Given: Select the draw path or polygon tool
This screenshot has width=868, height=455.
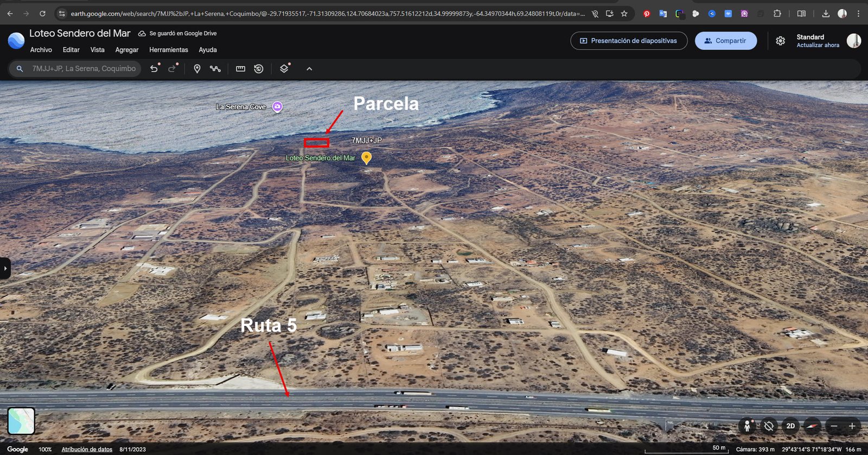Looking at the screenshot, I should tap(215, 69).
